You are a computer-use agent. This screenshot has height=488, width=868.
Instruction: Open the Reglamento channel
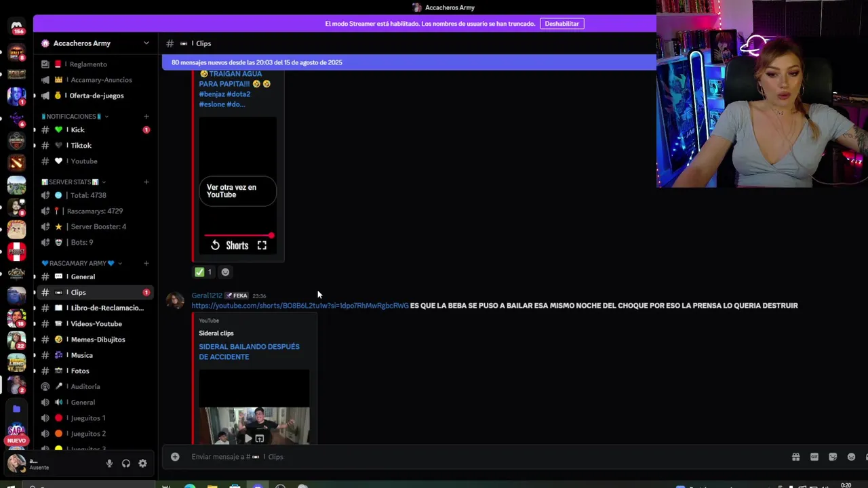(x=96, y=64)
